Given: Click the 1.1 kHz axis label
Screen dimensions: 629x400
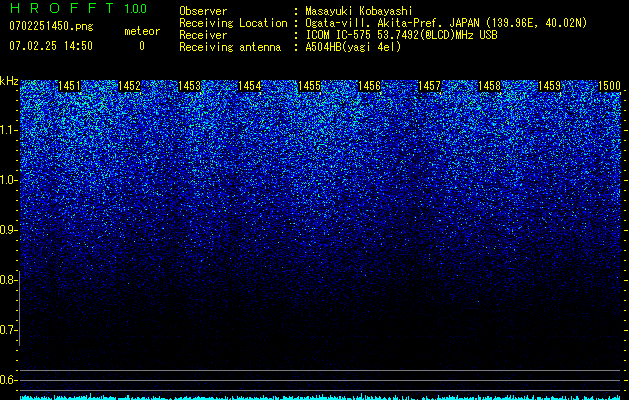Looking at the screenshot, I should click(x=8, y=130).
